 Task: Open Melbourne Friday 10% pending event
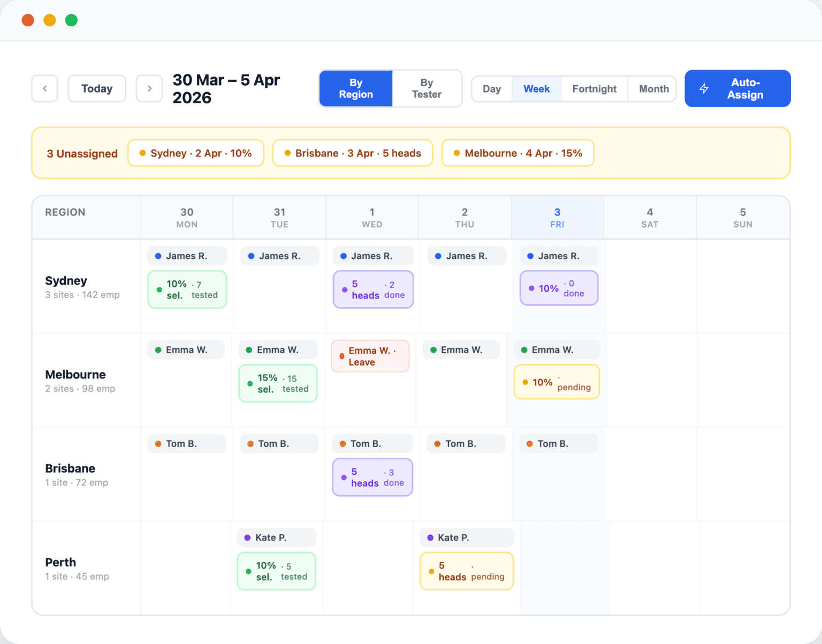(x=557, y=382)
